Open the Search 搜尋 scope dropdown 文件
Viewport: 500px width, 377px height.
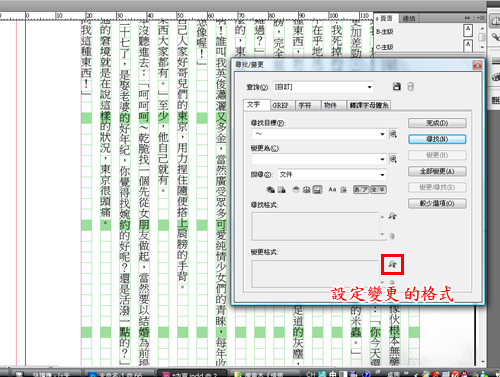(x=332, y=175)
